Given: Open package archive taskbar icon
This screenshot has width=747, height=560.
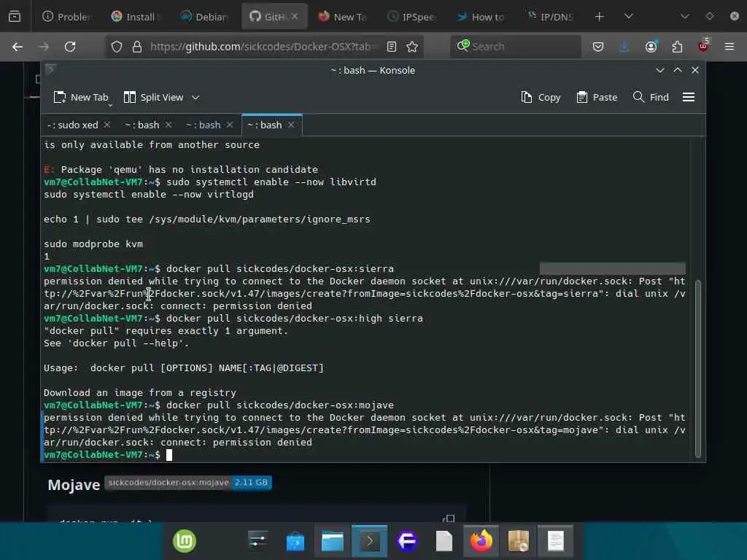Looking at the screenshot, I should 519,541.
